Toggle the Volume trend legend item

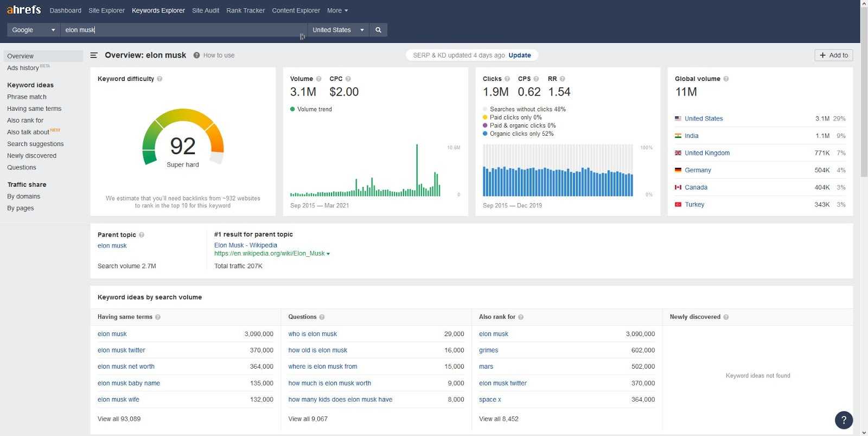[311, 109]
